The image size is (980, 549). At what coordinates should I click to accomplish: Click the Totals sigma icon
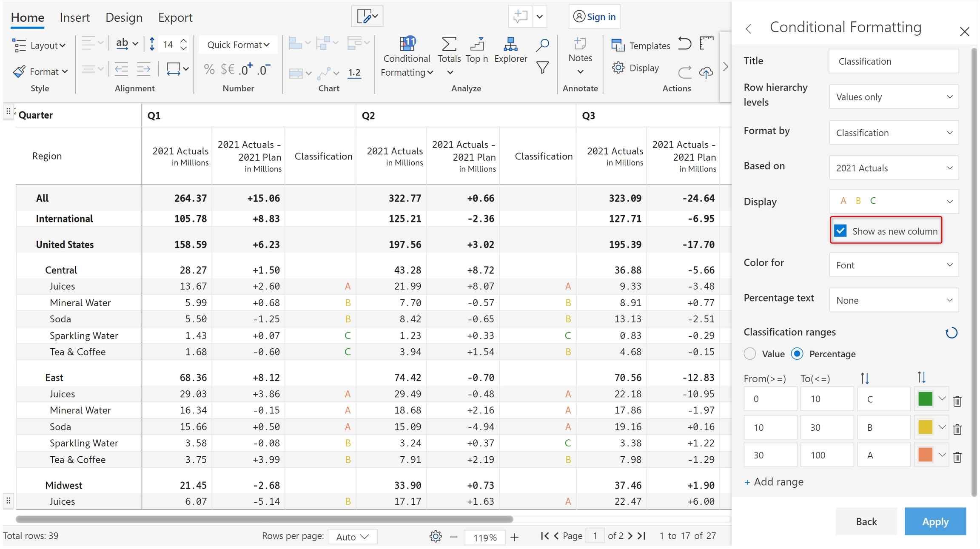click(449, 44)
